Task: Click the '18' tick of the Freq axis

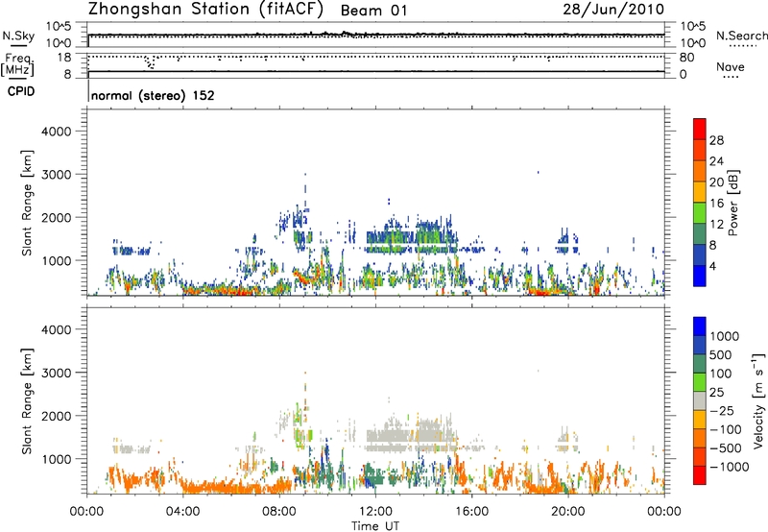Action: (64, 58)
